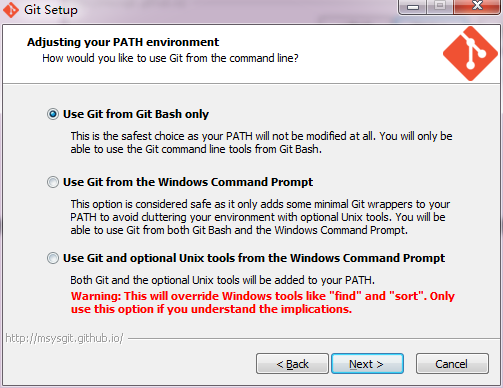The height and width of the screenshot is (388, 503).
Task: Select the Git Bash only radio button
Action: coord(53,114)
